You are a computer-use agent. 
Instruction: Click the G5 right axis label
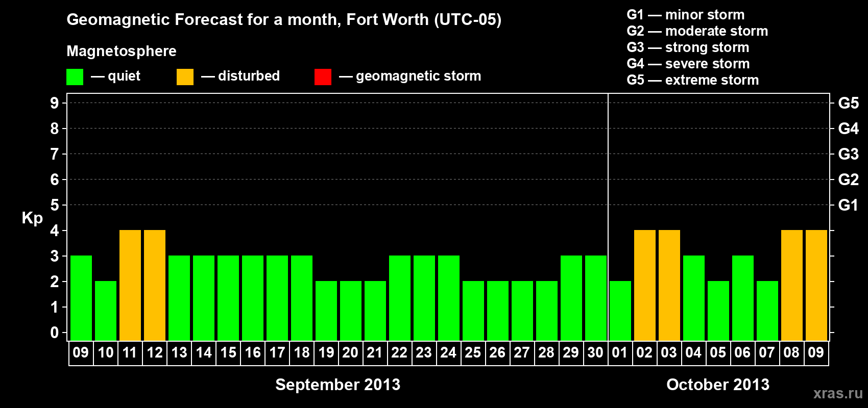pyautogui.click(x=849, y=103)
